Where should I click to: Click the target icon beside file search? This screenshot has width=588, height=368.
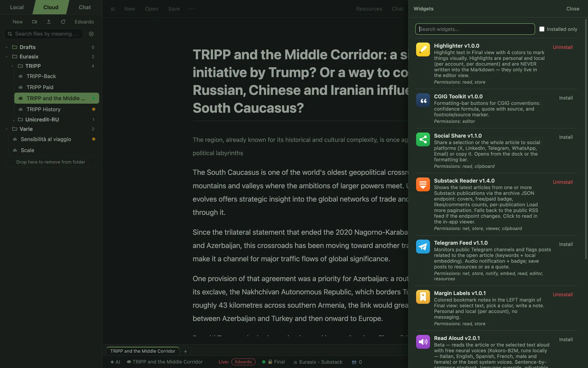91,34
